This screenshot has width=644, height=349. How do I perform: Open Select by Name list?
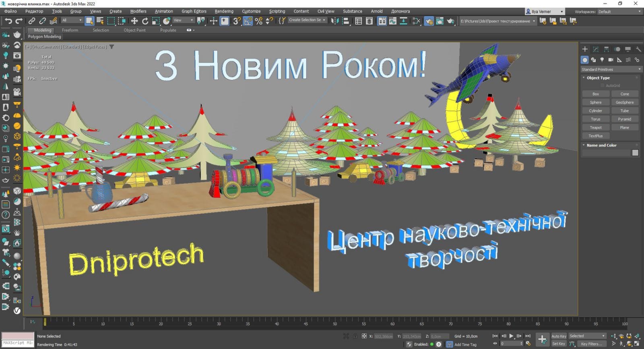pos(100,21)
